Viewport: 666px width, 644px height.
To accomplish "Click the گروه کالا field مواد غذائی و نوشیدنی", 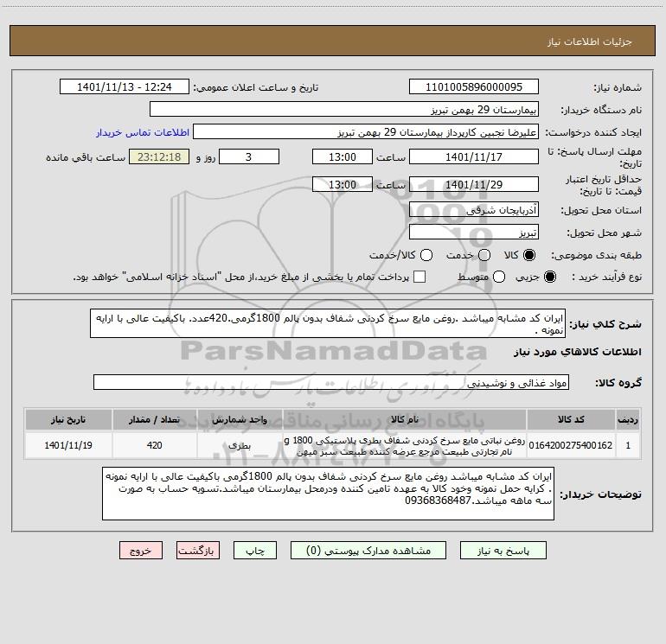I will click(x=331, y=382).
